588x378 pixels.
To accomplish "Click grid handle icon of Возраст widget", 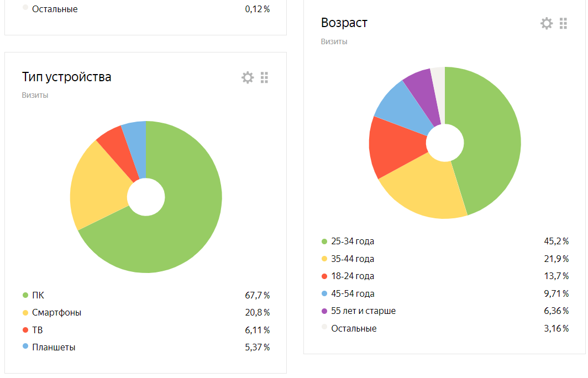I will click(x=563, y=24).
